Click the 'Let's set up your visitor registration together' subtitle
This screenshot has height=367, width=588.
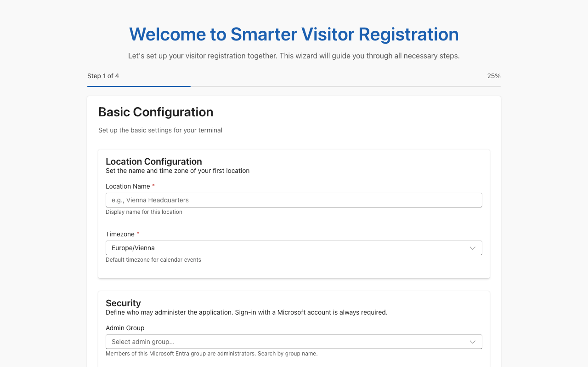point(294,56)
